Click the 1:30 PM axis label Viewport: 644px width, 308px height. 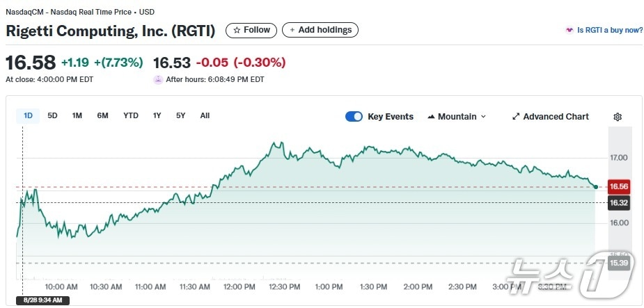[x=373, y=286]
